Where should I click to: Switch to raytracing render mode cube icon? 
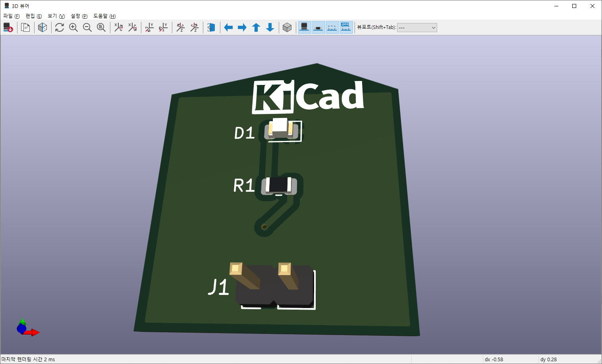[42, 27]
